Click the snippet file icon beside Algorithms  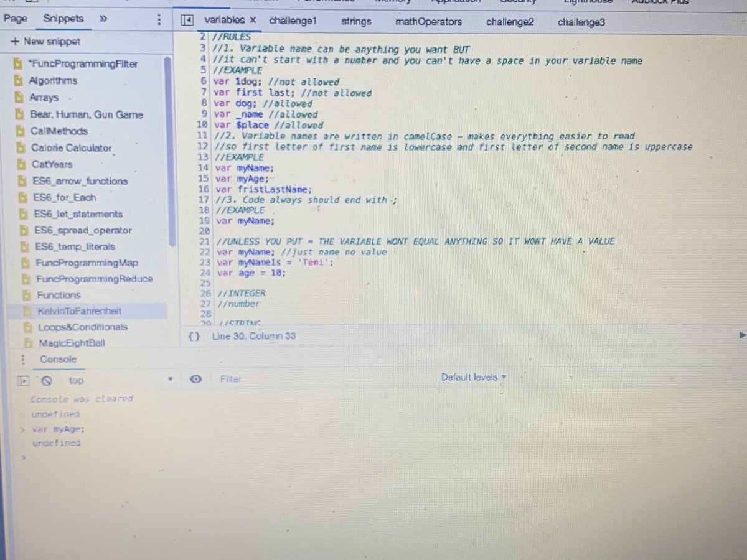tap(18, 80)
